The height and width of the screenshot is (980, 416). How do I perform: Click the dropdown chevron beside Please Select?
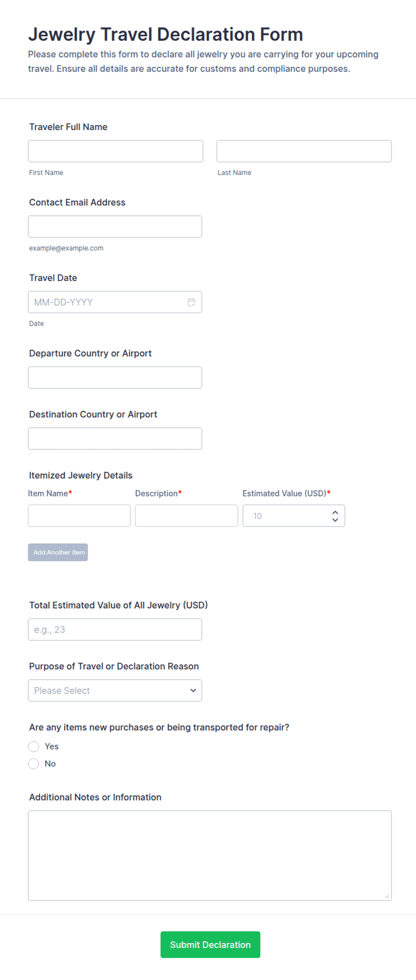[193, 690]
